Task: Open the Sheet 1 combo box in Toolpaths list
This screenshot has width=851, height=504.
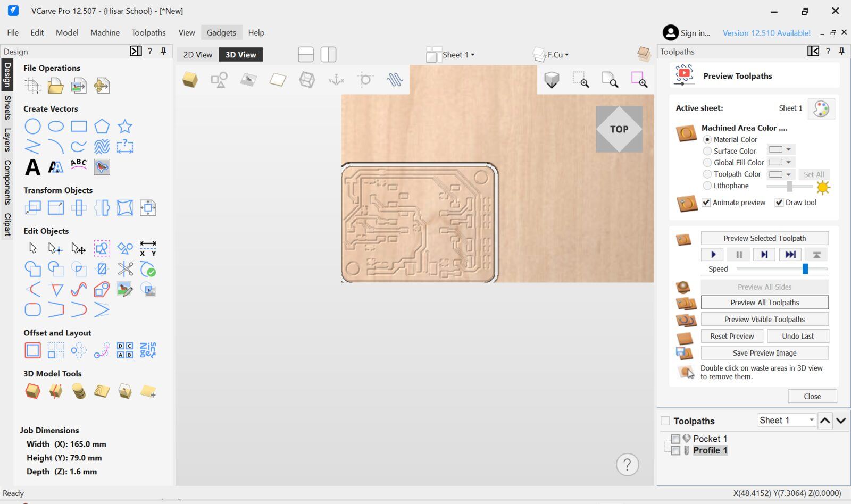Action: pos(787,420)
